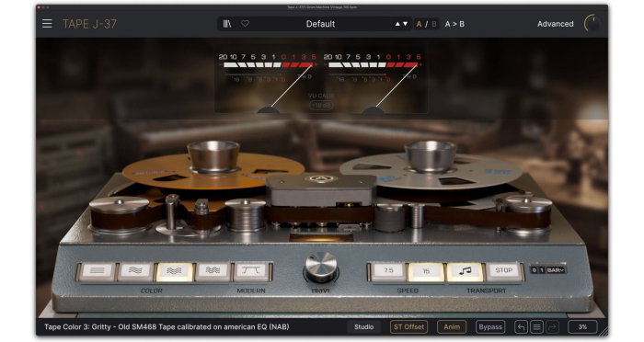Viewport: 644px width, 342px height.
Task: Open the Default preset name dropdown
Action: click(x=320, y=24)
